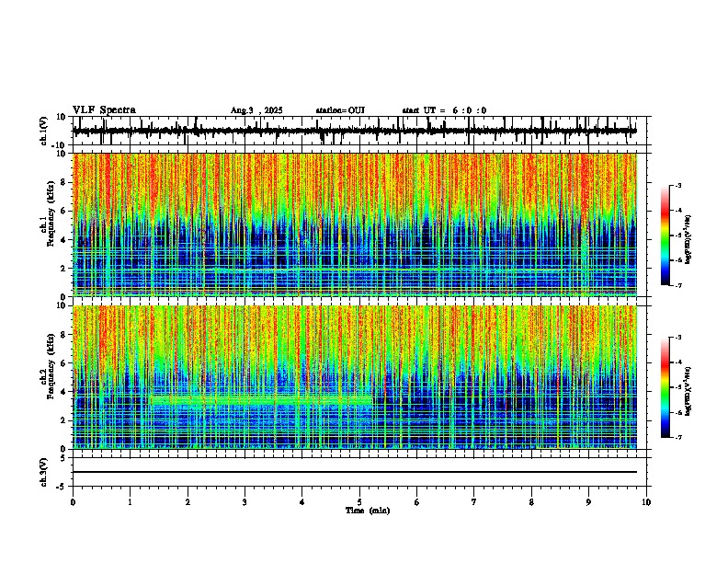Click the ch.2 spectrogram color scale bar
The image size is (728, 563).
point(665,387)
